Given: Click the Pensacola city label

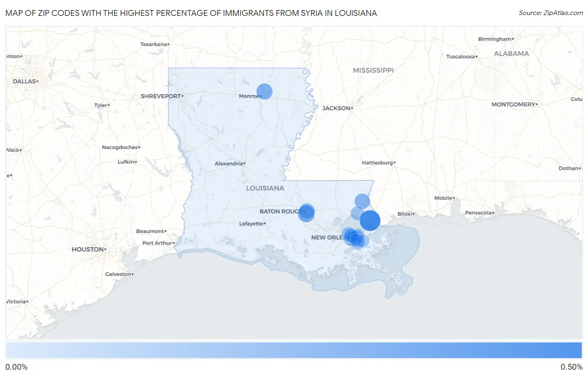Looking at the screenshot, I should (x=478, y=213).
